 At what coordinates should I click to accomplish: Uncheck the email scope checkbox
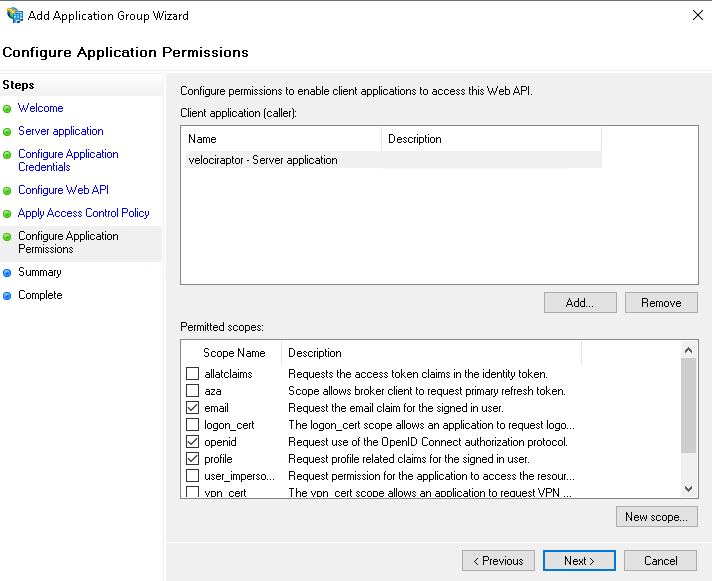click(x=193, y=408)
